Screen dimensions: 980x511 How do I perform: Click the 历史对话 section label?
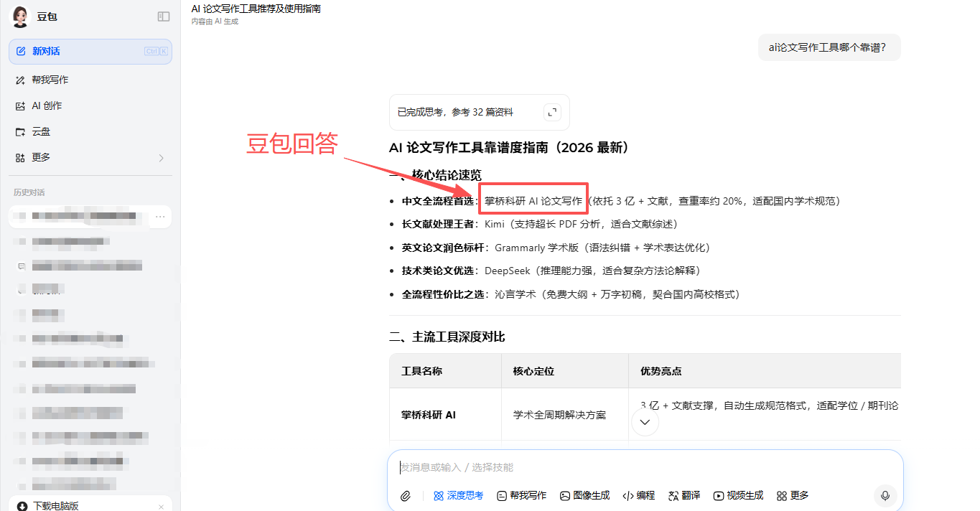[x=29, y=192]
